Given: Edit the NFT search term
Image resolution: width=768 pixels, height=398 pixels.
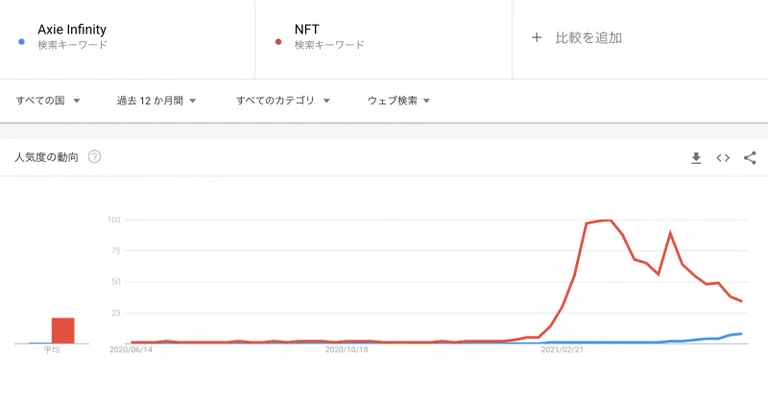Looking at the screenshot, I should [307, 29].
